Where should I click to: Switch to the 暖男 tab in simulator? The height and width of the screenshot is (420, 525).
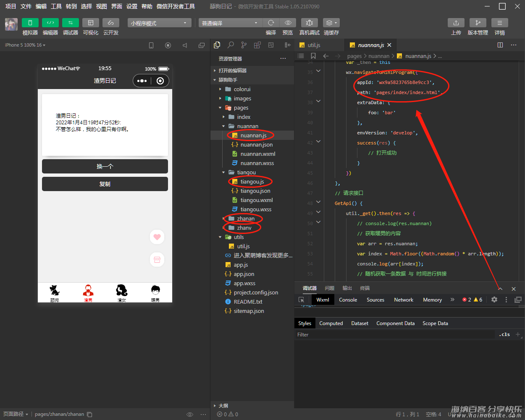click(155, 293)
